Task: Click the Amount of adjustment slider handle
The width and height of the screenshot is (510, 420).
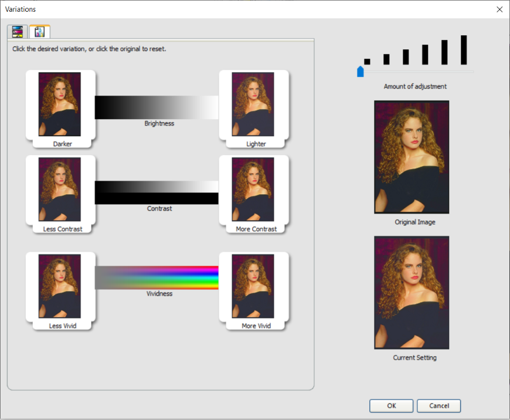Action: pyautogui.click(x=361, y=72)
